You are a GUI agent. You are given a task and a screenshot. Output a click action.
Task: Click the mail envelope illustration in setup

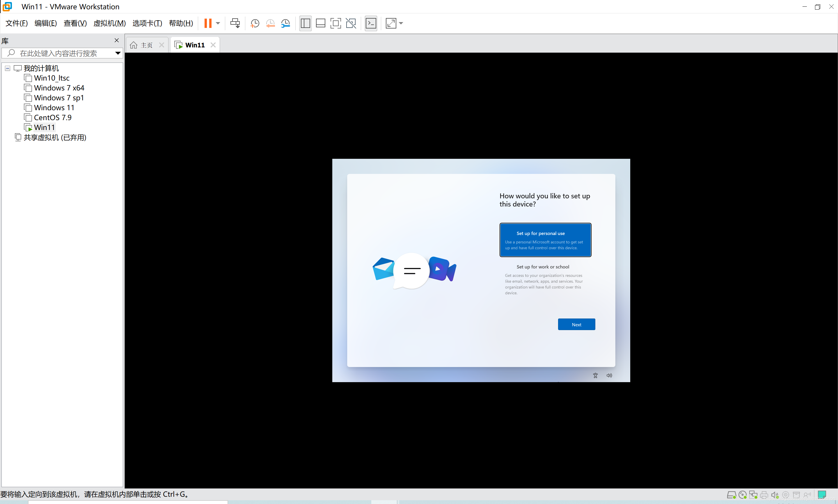(x=384, y=269)
